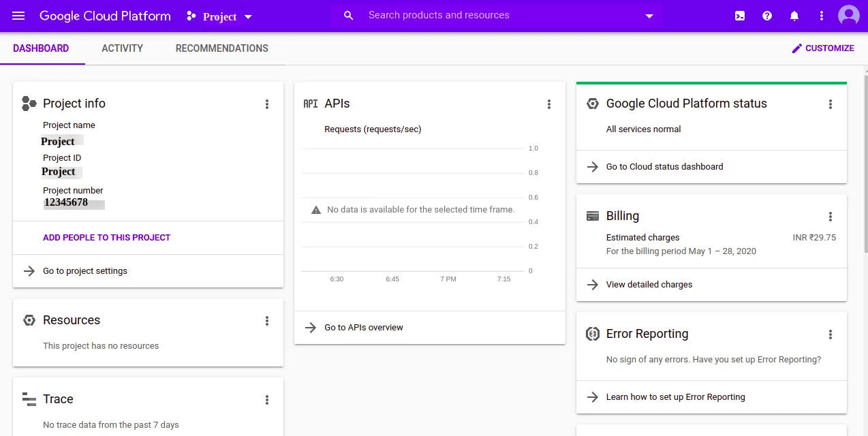This screenshot has height=436, width=868.
Task: Click the Customize dashboard button
Action: pos(822,48)
